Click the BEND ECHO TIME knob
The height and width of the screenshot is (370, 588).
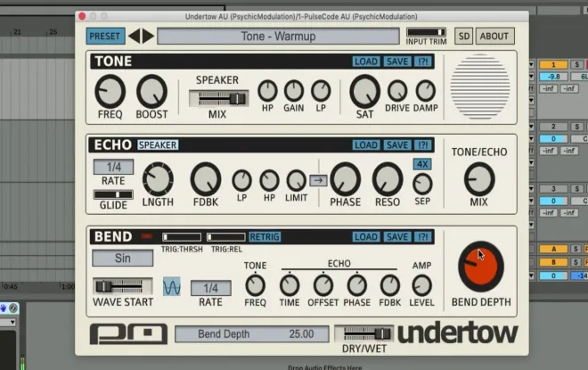click(290, 285)
